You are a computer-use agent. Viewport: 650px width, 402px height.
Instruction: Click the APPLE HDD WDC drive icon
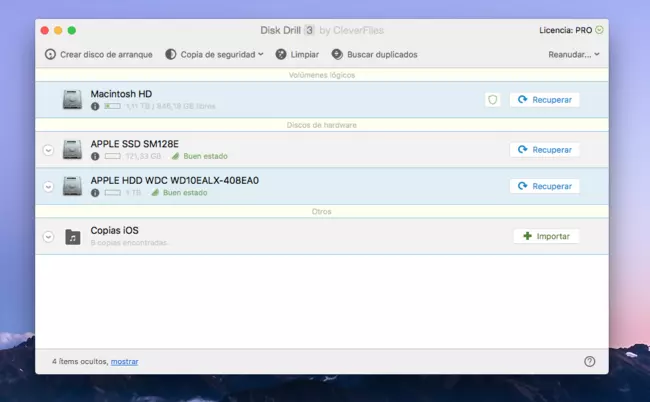click(72, 186)
